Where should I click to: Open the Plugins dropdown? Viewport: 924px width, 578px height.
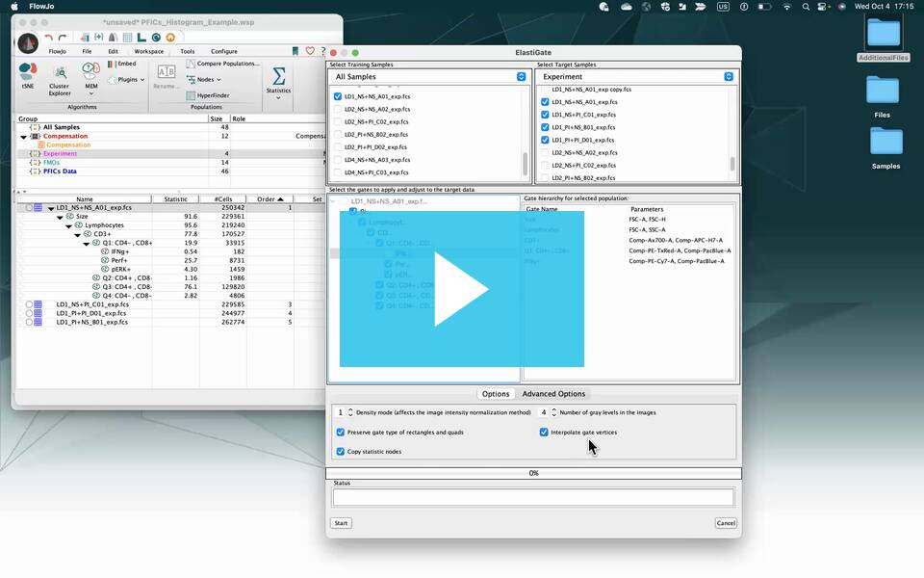tap(127, 80)
